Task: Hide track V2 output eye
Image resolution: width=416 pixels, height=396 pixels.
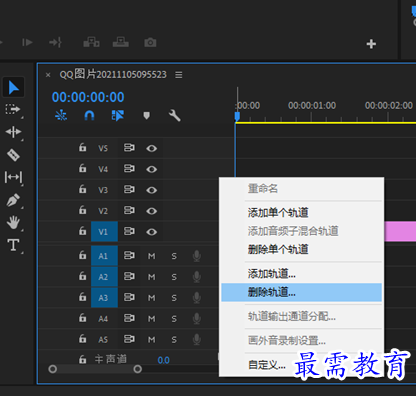Action: pyautogui.click(x=151, y=211)
